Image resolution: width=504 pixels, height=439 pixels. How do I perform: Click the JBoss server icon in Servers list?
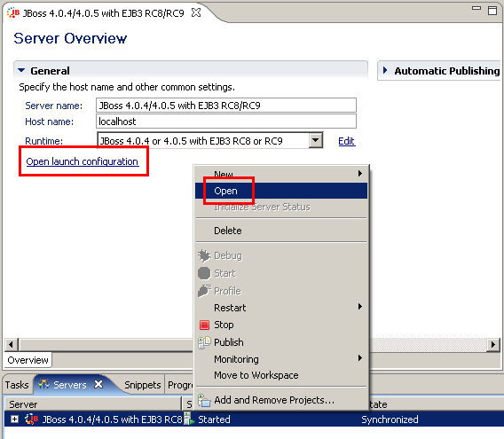click(32, 419)
